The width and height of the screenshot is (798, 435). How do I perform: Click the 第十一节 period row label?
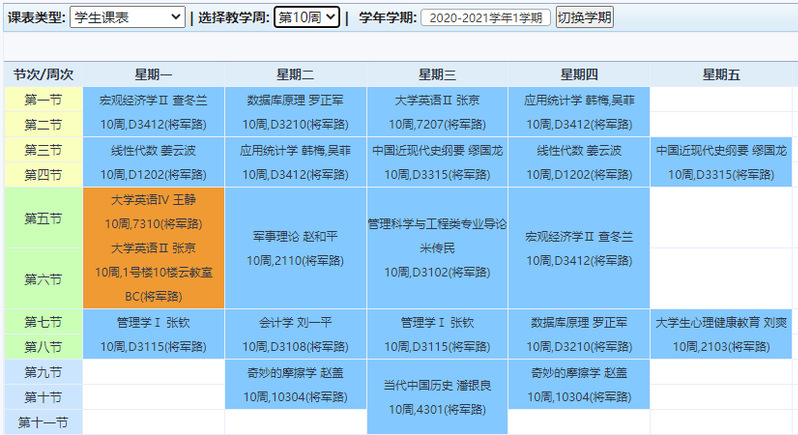[x=43, y=422]
